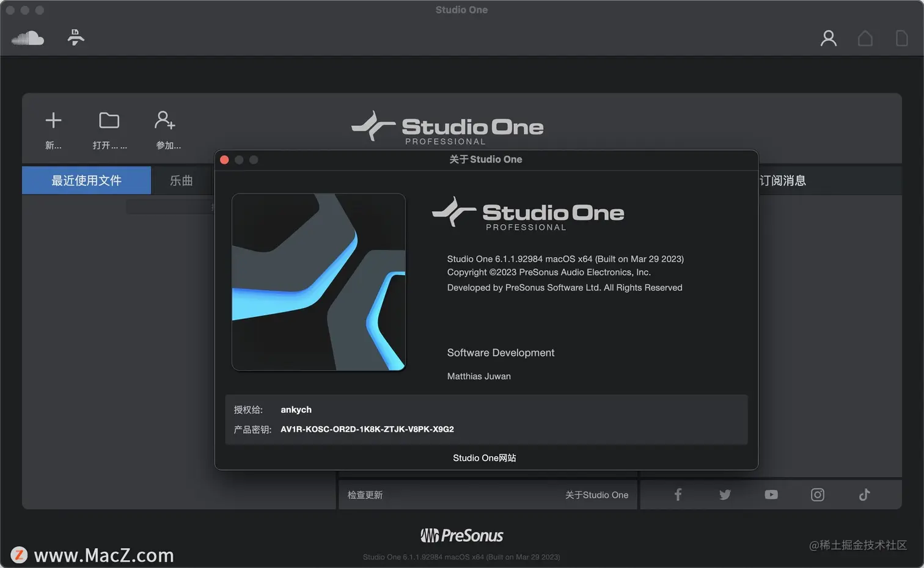Switch to the 乐曲 tab

[182, 180]
